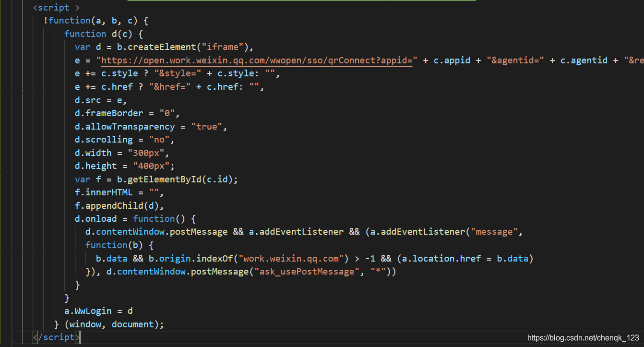Click the function(b) callback declaration
This screenshot has width=644, height=347.
click(x=119, y=245)
